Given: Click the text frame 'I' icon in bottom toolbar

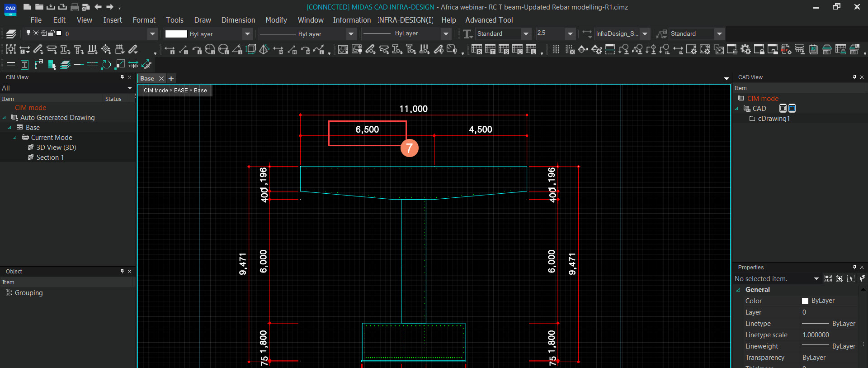Looking at the screenshot, I should [24, 65].
